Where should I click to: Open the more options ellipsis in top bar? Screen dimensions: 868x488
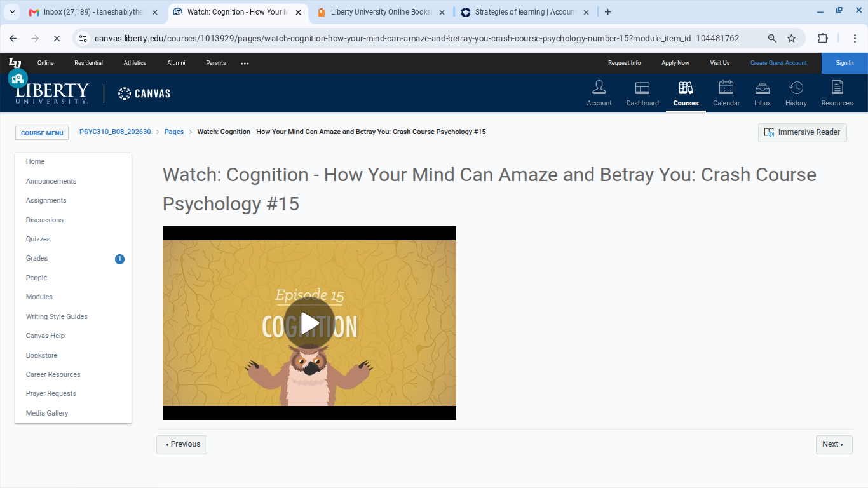[245, 63]
